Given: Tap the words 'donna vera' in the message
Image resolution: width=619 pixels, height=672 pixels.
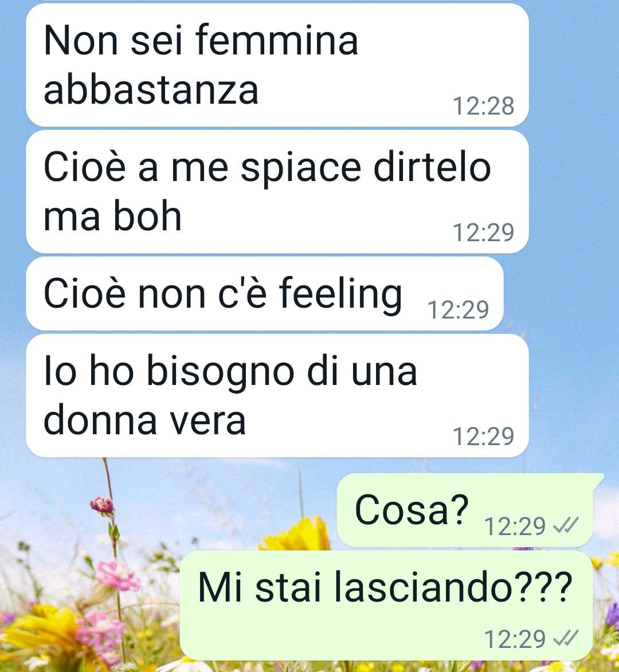Looking at the screenshot, I should [144, 421].
